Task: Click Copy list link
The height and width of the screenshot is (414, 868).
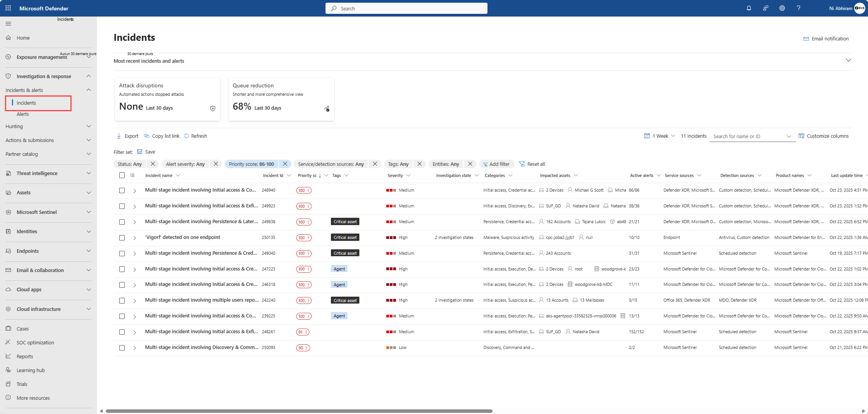Action: point(162,136)
